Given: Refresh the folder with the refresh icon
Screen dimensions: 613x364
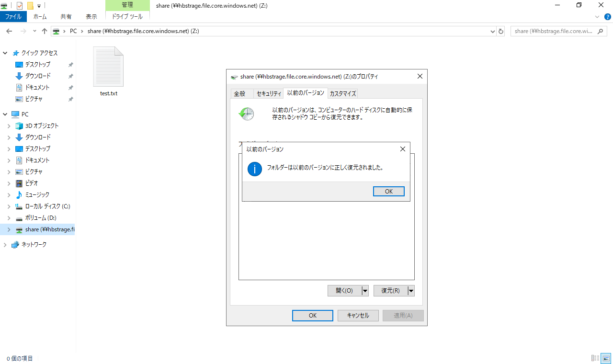Looking at the screenshot, I should [x=501, y=31].
